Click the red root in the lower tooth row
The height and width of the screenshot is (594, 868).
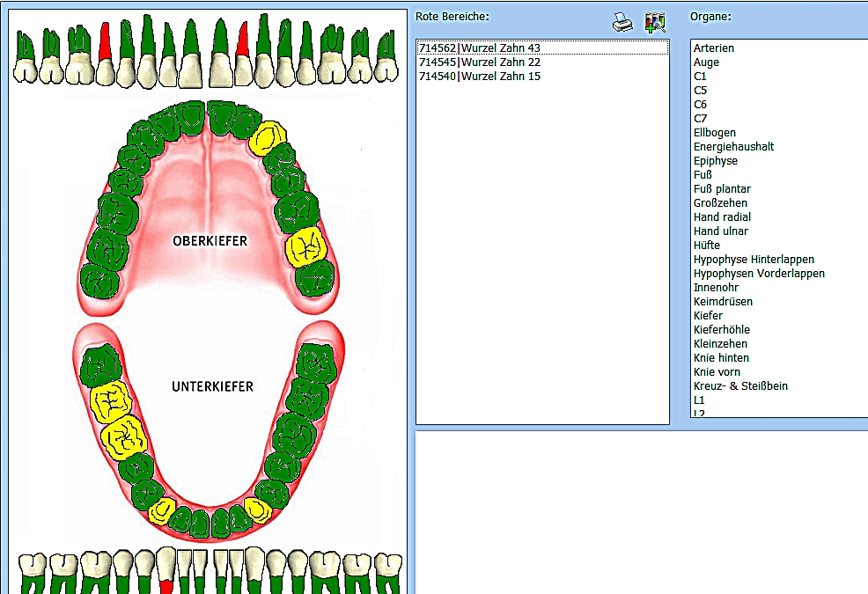tap(166, 587)
